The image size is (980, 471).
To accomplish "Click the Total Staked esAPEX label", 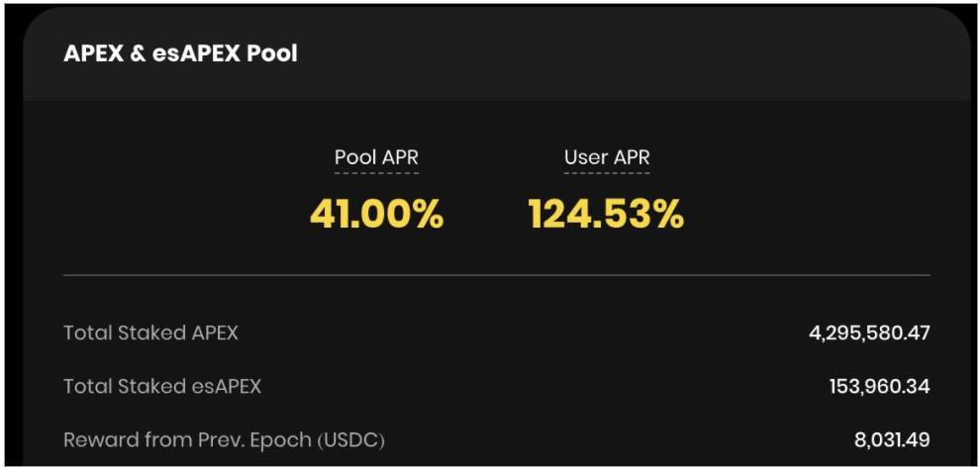I will [x=162, y=386].
